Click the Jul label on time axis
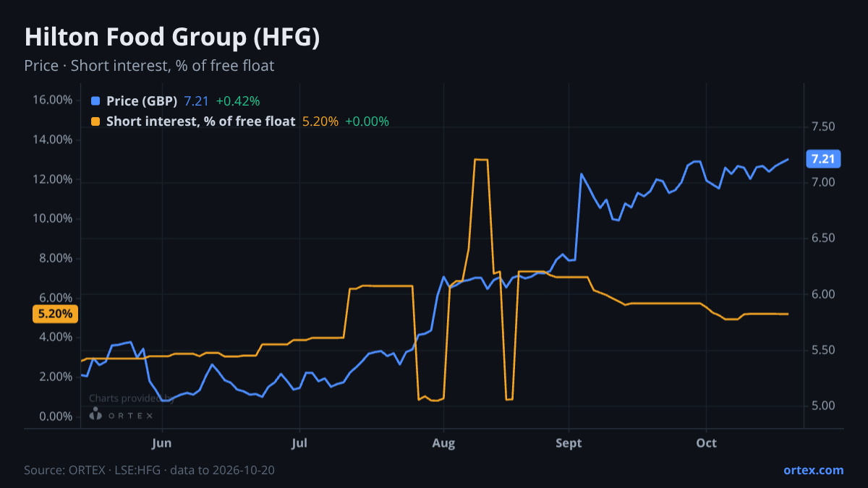The image size is (868, 488). coord(299,442)
